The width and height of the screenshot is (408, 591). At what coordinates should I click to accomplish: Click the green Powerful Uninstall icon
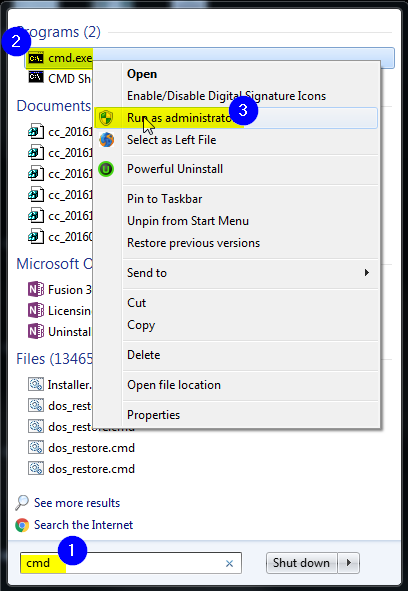click(x=106, y=169)
